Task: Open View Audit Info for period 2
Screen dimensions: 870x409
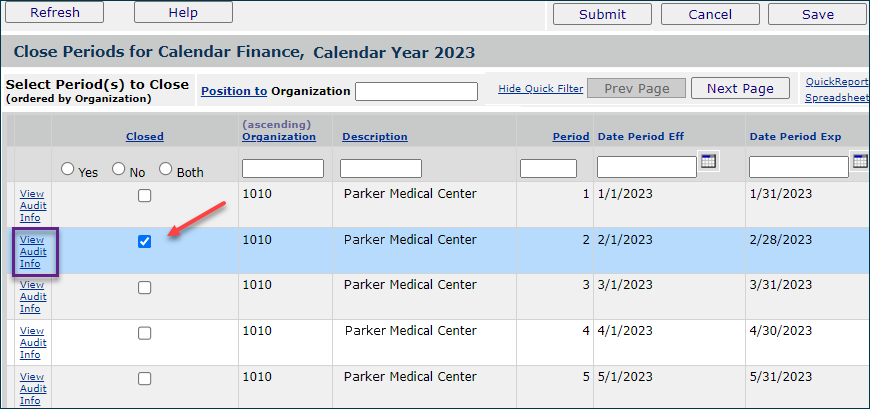Action: pos(33,252)
